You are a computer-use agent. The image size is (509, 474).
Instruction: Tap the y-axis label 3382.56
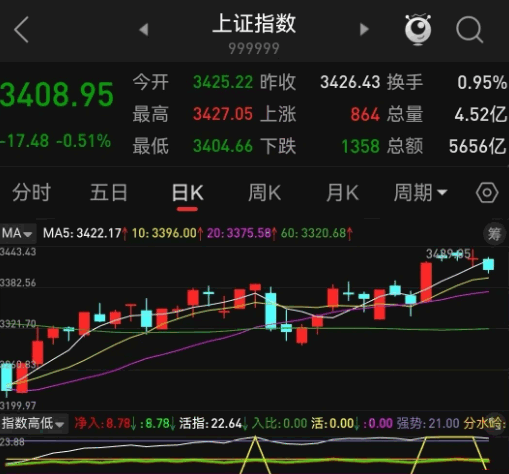pyautogui.click(x=18, y=283)
